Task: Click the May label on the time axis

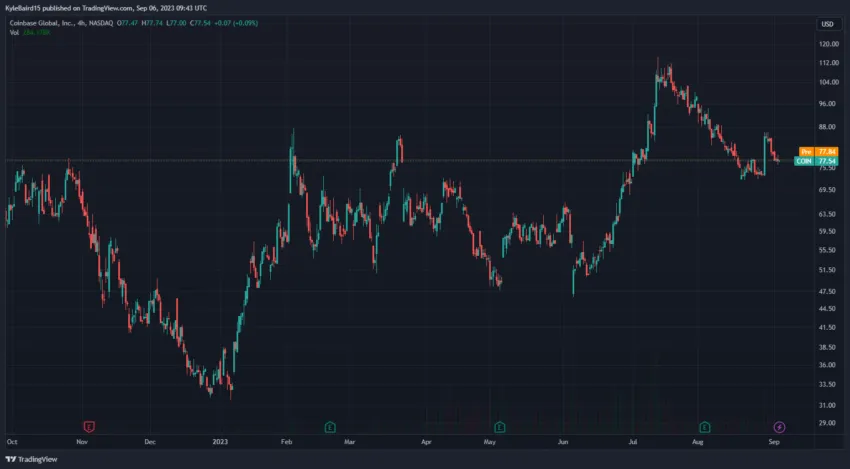Action: point(490,442)
